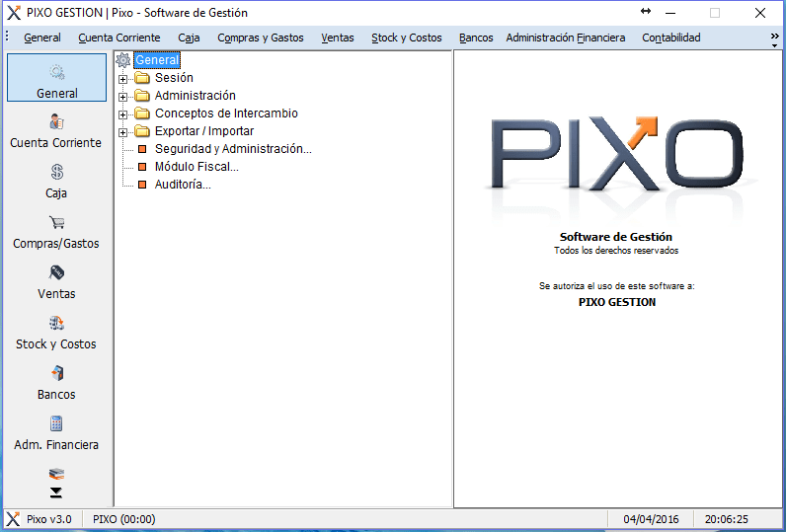Expand the Sesión tree node
This screenshot has height=532, width=786.
coord(122,79)
